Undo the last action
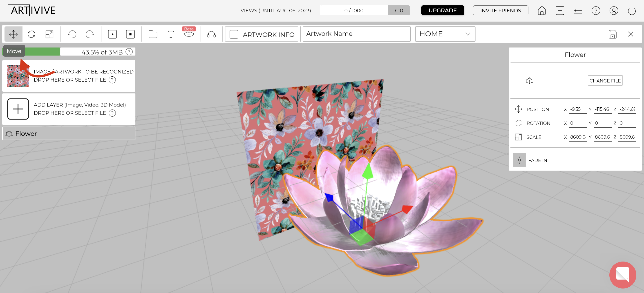 coord(72,34)
